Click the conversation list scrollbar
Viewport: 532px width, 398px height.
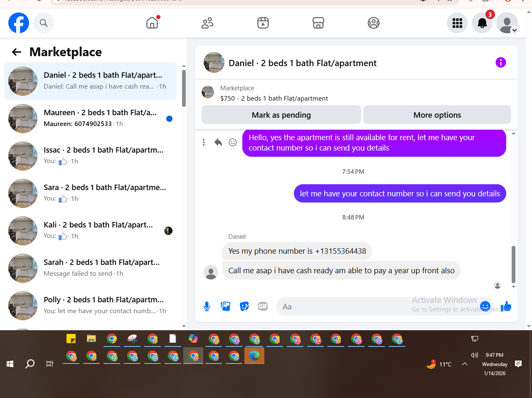(x=184, y=88)
